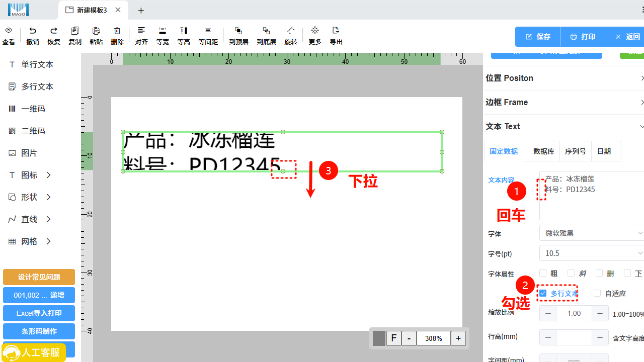This screenshot has height=362, width=644.
Task: Expand the 边框 Frame section
Action: (563, 103)
